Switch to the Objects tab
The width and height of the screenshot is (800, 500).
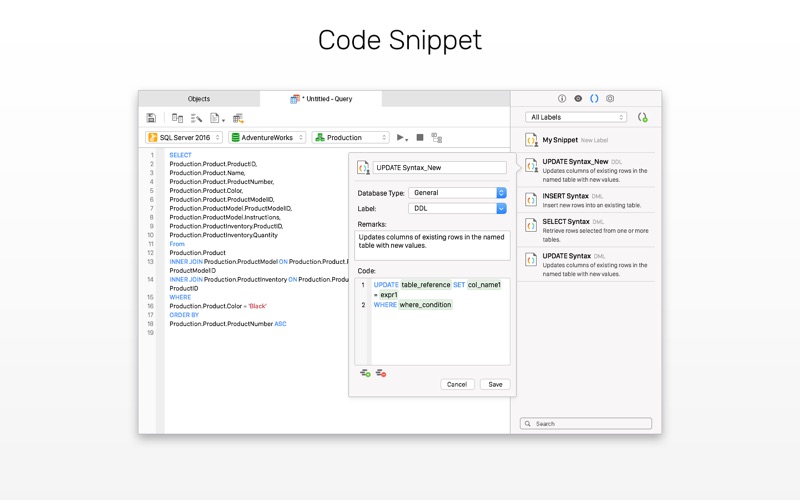(x=199, y=99)
